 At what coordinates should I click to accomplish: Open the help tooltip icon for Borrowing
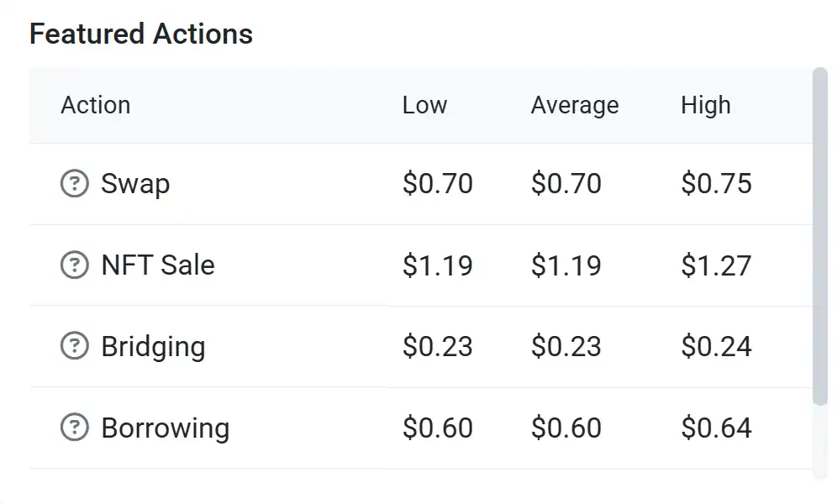click(75, 428)
